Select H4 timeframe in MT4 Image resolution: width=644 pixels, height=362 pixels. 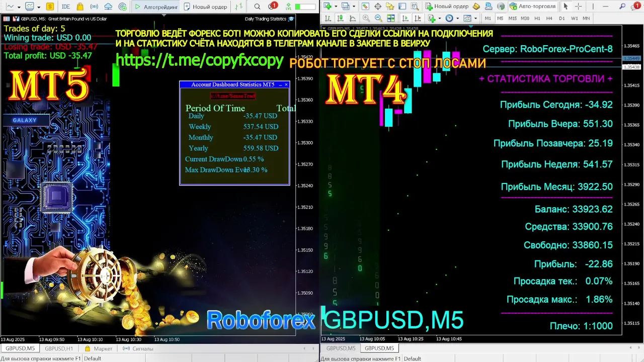tap(549, 18)
